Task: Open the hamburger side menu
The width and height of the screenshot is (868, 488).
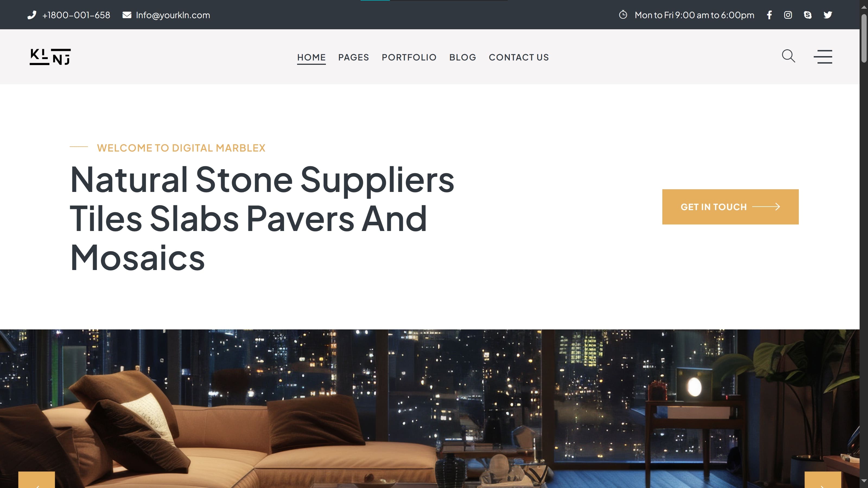Action: (x=823, y=57)
